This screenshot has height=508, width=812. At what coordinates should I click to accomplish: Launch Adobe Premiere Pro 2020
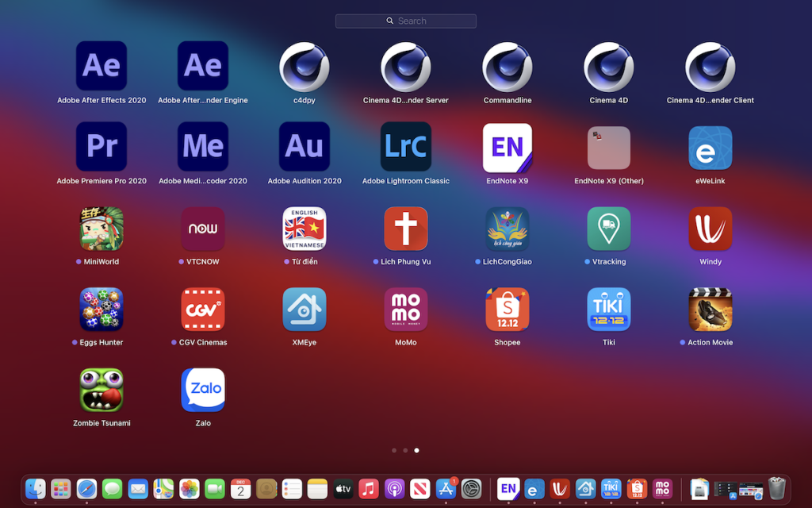click(101, 147)
